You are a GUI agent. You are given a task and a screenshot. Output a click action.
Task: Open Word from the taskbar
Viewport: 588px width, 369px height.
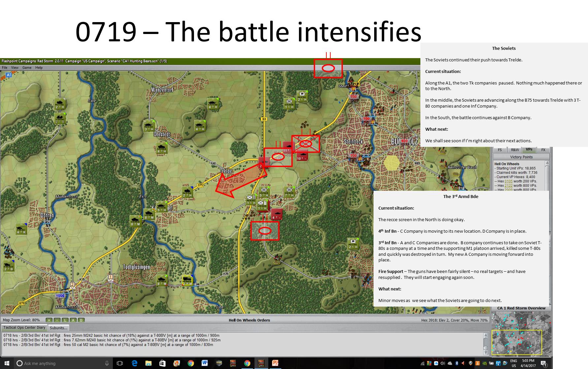(205, 363)
